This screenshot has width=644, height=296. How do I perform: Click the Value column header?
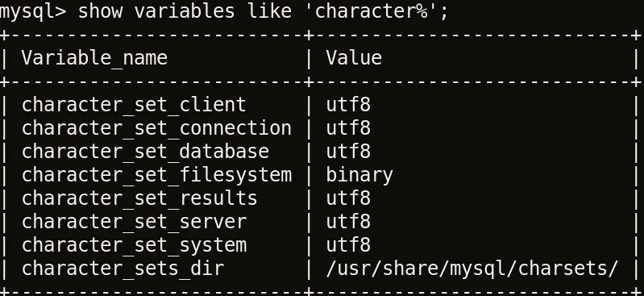click(354, 57)
